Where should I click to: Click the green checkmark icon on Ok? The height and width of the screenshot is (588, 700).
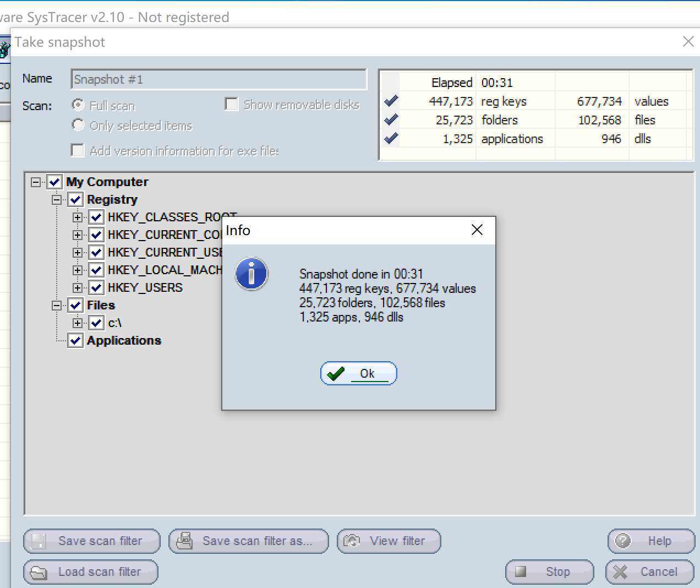(336, 374)
